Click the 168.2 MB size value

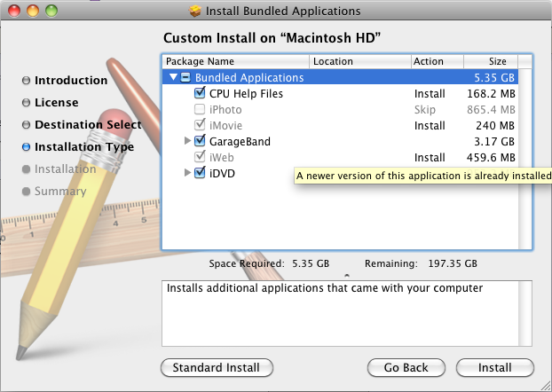click(491, 94)
